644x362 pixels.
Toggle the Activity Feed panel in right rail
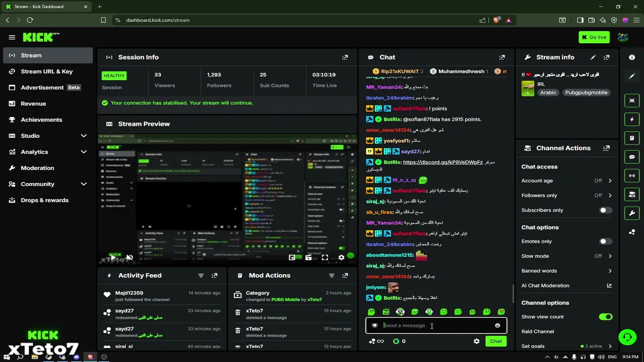pos(632,120)
